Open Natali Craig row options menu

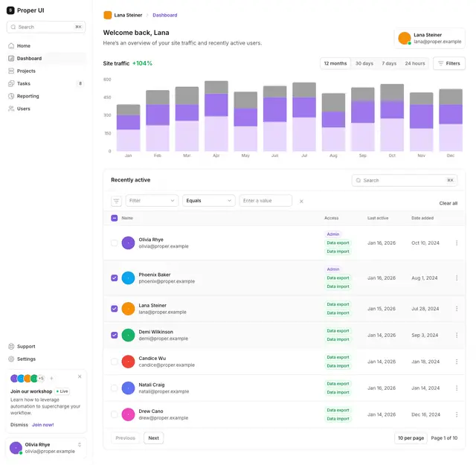457,388
